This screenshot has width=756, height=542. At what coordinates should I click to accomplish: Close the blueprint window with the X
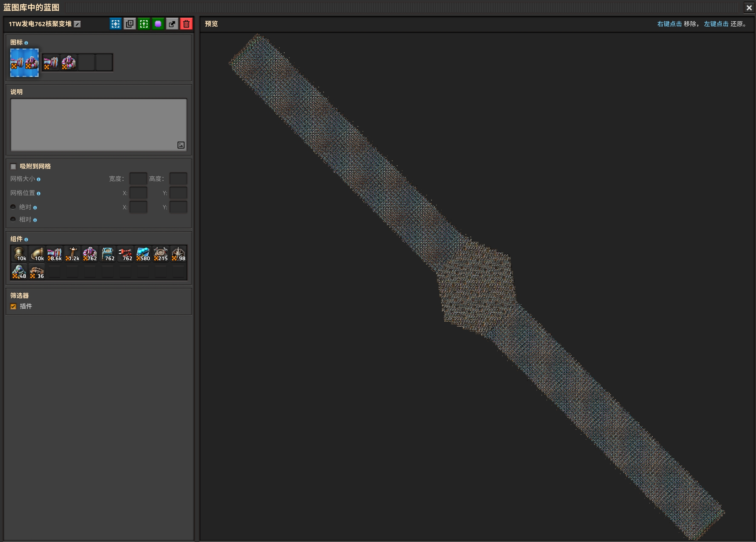[x=749, y=7]
